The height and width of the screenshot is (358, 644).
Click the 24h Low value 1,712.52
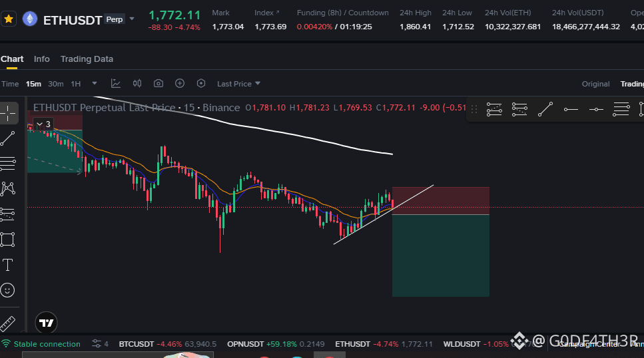[458, 27]
